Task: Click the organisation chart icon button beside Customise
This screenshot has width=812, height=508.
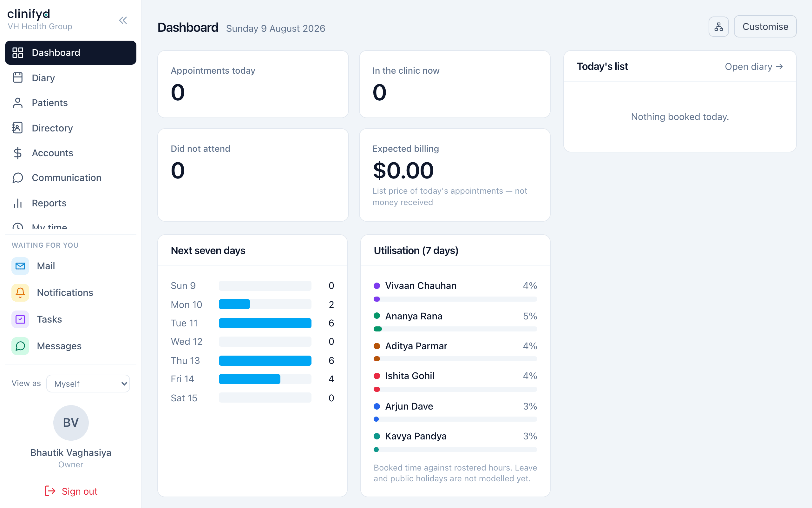Action: (x=718, y=27)
